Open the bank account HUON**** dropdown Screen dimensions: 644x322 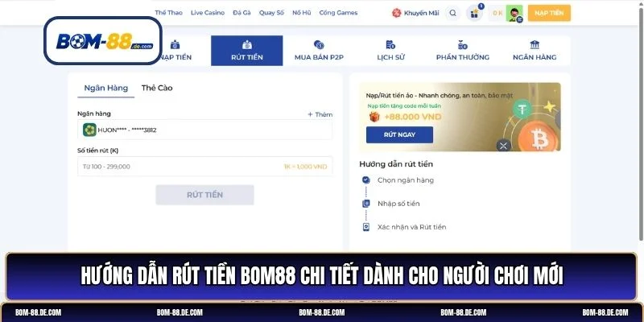tap(205, 130)
